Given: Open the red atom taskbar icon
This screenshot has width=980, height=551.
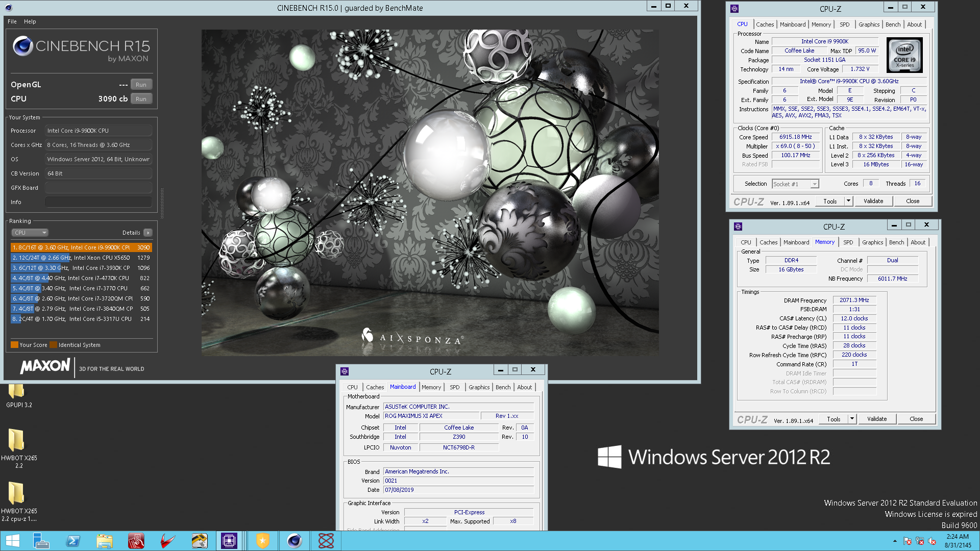Looking at the screenshot, I should click(x=326, y=541).
